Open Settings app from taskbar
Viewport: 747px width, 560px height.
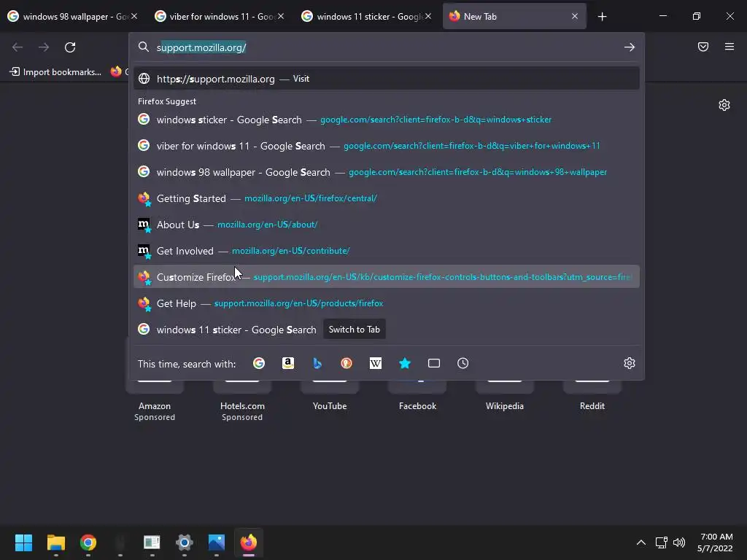pos(185,542)
